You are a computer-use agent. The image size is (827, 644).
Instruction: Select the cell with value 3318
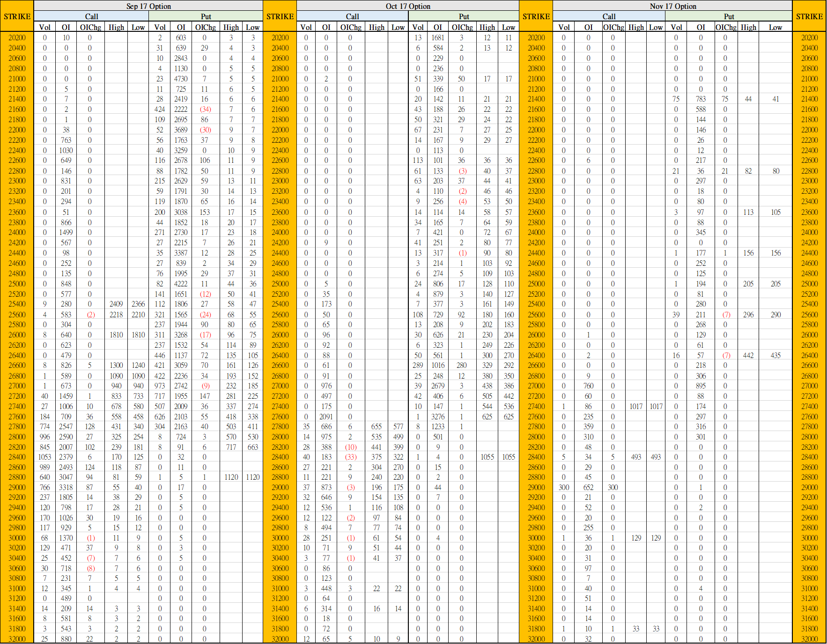click(66, 487)
